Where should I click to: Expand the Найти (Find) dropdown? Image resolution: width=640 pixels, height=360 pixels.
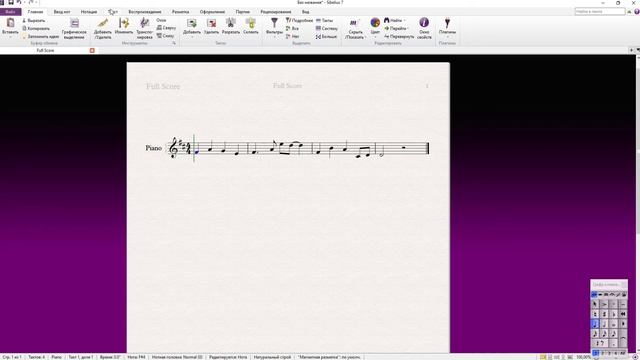(404, 20)
